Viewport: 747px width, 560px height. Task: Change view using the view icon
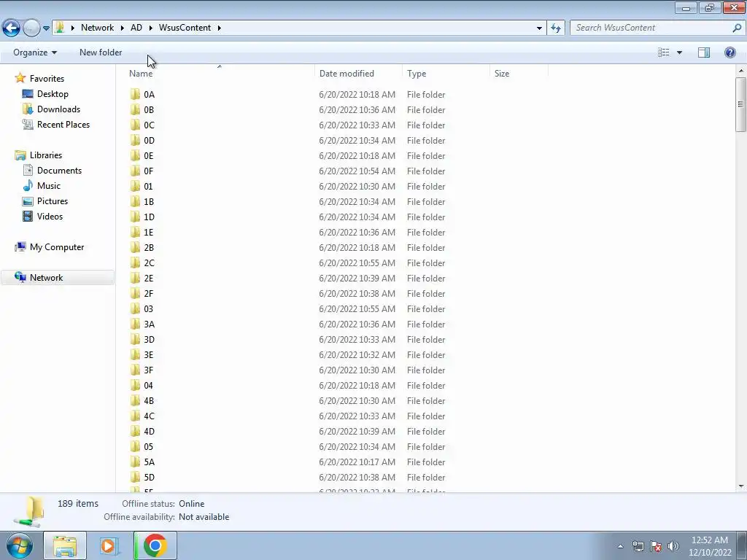pos(663,52)
